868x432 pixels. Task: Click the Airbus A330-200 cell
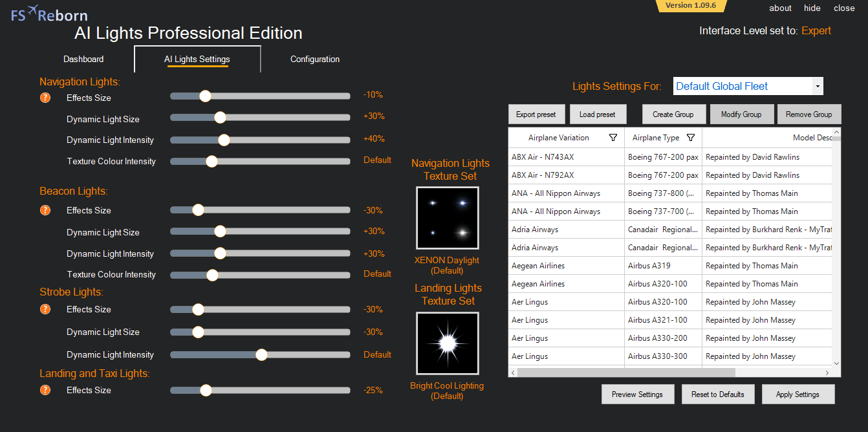click(663, 338)
